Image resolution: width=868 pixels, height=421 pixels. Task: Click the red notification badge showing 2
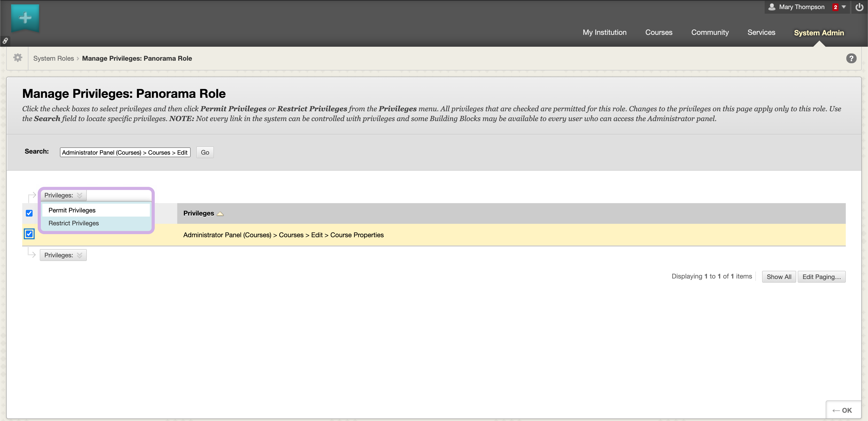[x=835, y=7]
